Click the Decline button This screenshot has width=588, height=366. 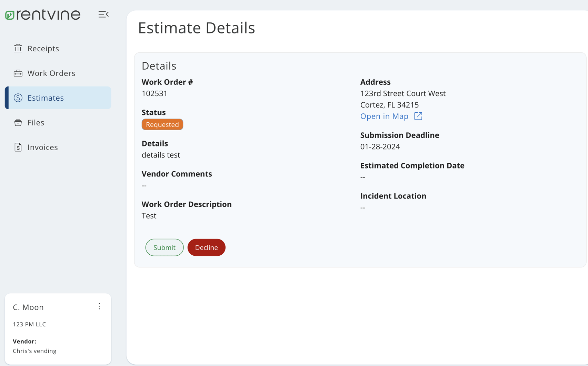point(206,247)
